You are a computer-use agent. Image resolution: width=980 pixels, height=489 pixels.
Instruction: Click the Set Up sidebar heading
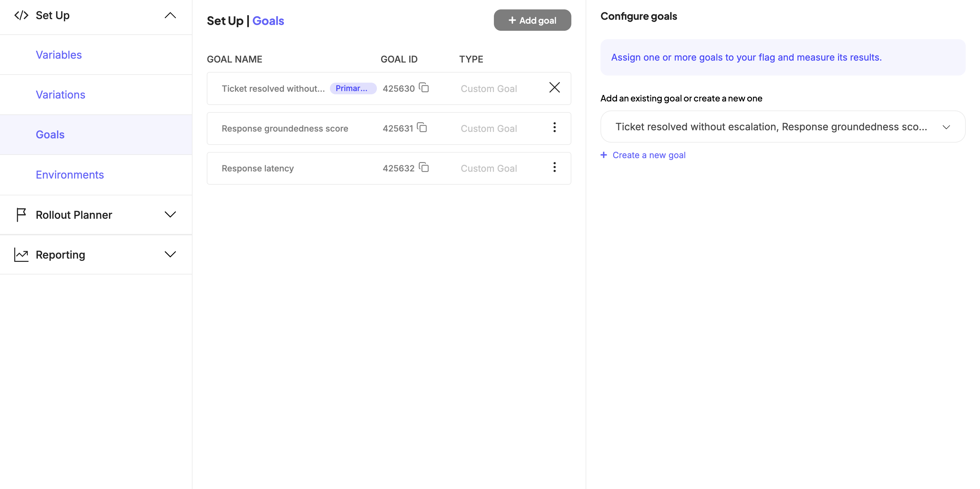click(53, 15)
